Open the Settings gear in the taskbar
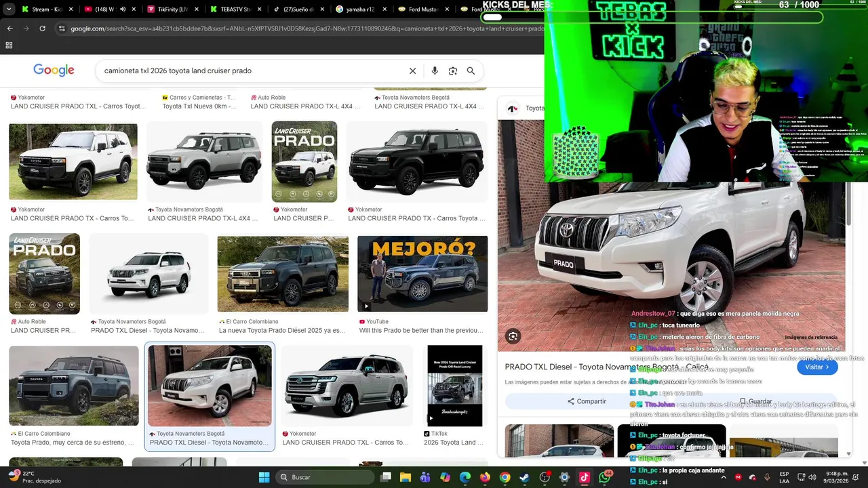The image size is (868, 488). pos(564,477)
